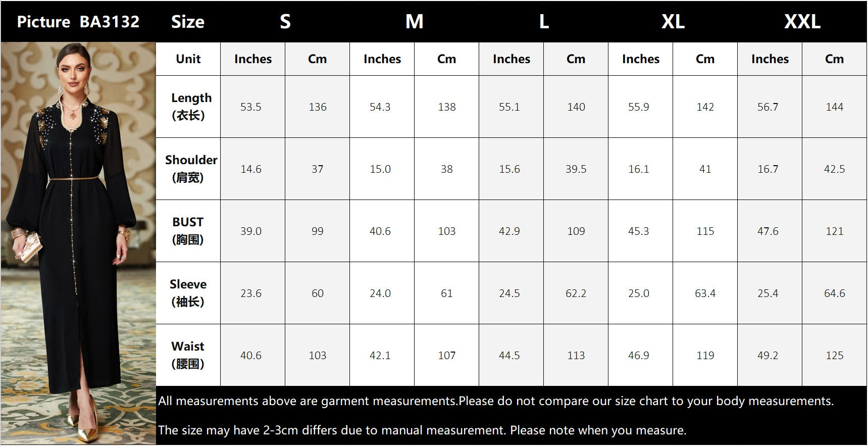Screen dimensions: 868x446
Task: Select the XL size header
Action: 673,22
